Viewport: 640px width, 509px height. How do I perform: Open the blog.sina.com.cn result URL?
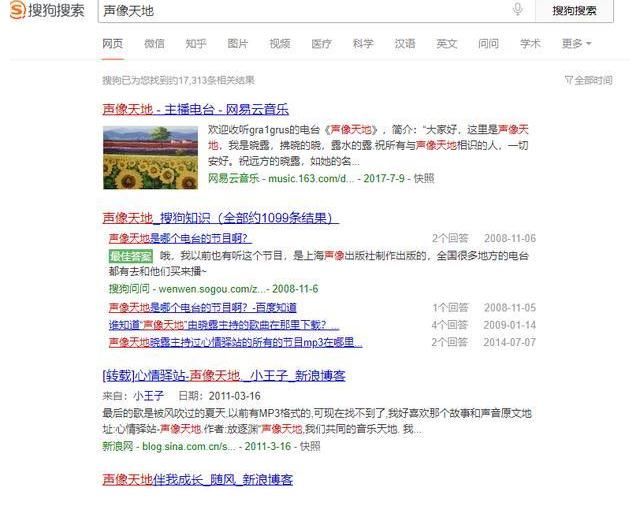[x=189, y=447]
